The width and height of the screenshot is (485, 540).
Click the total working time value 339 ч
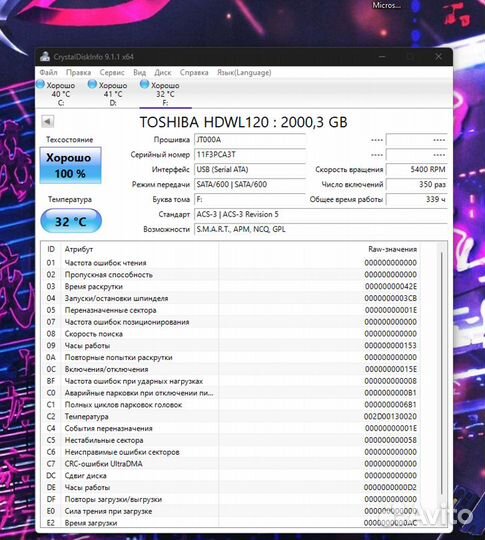click(x=417, y=199)
